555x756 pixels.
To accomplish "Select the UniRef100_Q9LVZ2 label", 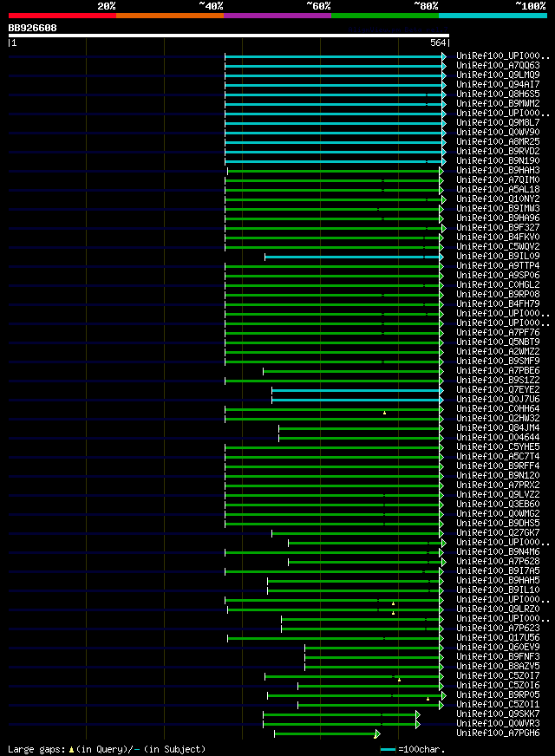I will (x=498, y=495).
